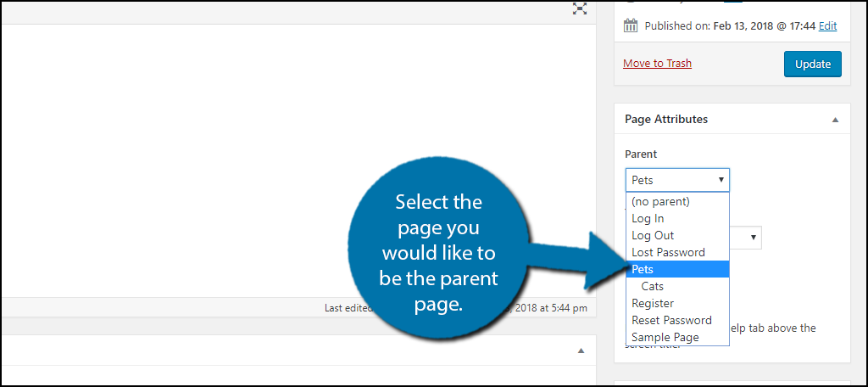This screenshot has height=387, width=868.
Task: Pick Lost Password from parent list
Action: 677,252
